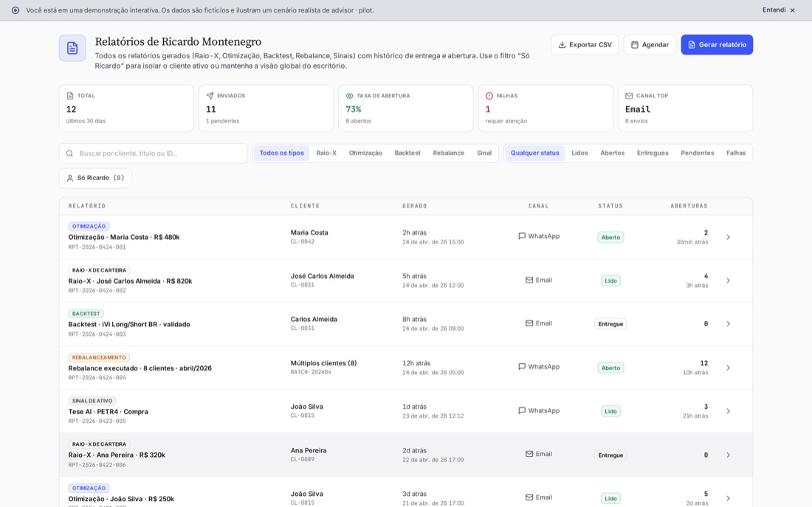Enable the Pendentes status filter
The width and height of the screenshot is (812, 507).
tap(697, 154)
